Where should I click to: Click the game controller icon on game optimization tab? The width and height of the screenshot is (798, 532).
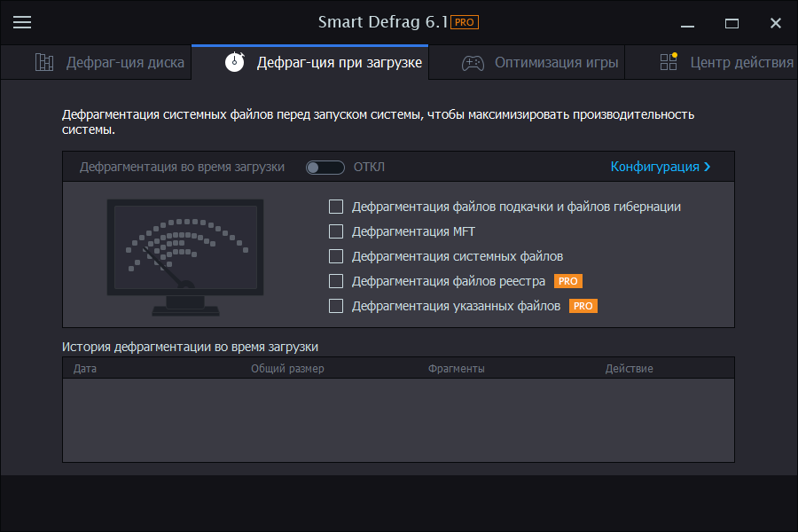click(473, 62)
